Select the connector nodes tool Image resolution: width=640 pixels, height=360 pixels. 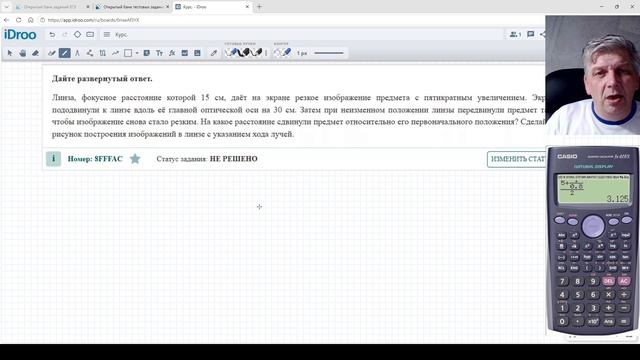click(90, 53)
